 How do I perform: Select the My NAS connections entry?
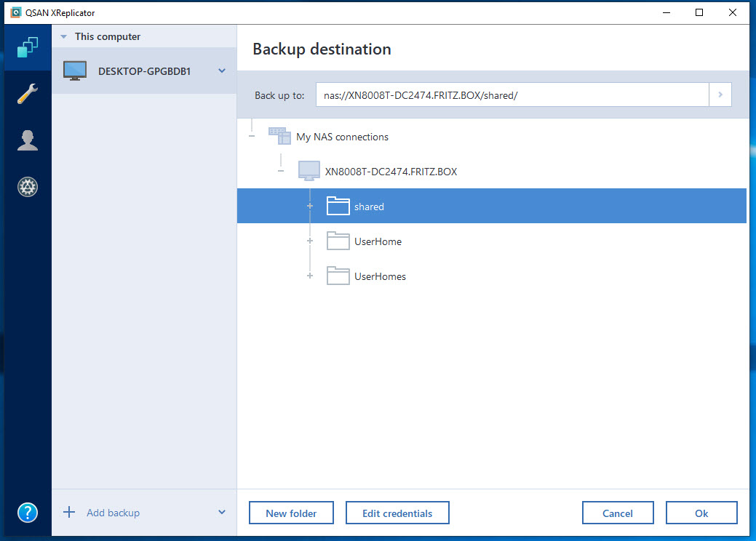tap(342, 137)
